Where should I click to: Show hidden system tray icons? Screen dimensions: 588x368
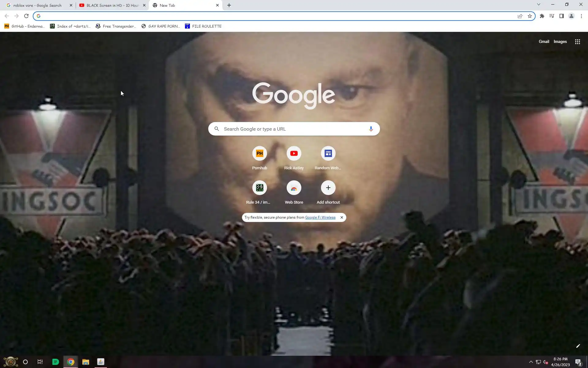point(531,362)
